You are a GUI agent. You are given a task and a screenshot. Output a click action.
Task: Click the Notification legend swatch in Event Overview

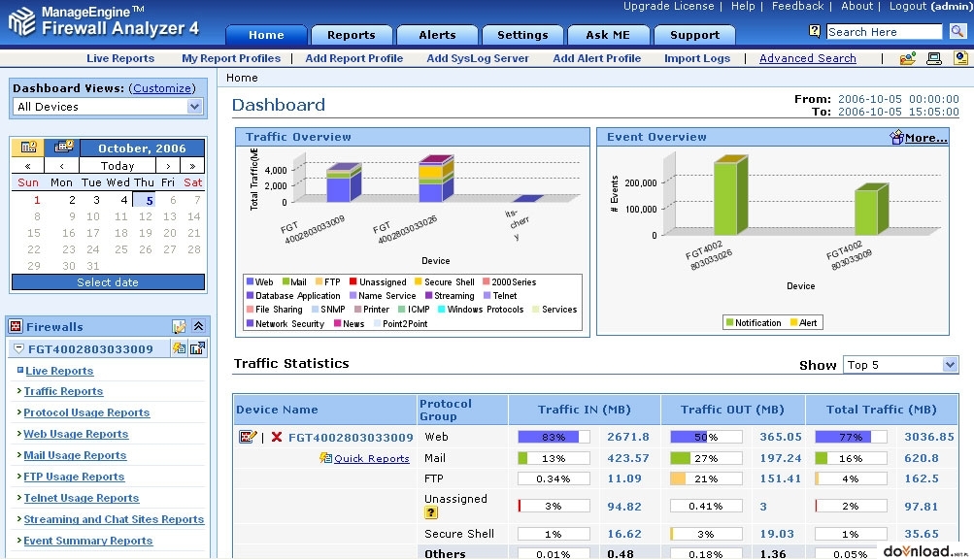pyautogui.click(x=730, y=323)
